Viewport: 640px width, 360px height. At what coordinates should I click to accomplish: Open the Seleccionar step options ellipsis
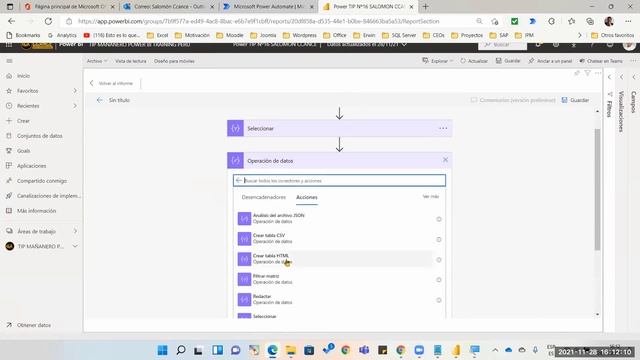pyautogui.click(x=443, y=128)
